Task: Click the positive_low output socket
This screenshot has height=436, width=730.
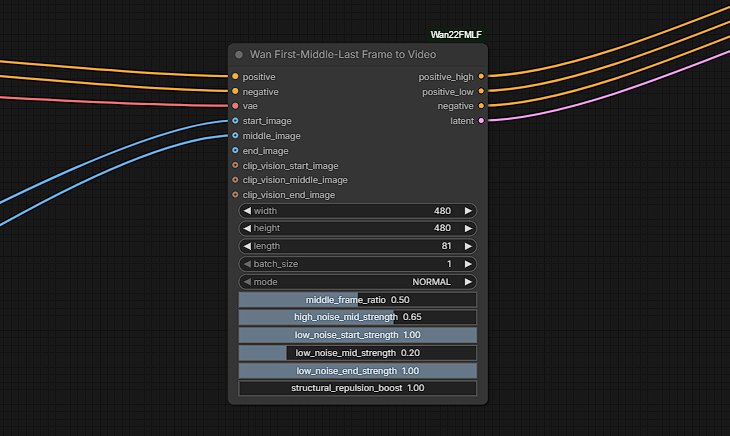Action: [x=481, y=91]
